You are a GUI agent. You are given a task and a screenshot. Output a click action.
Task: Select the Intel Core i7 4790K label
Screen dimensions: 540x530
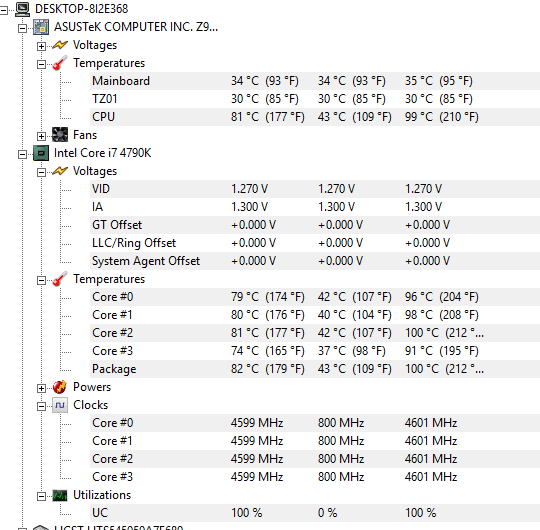click(x=103, y=153)
